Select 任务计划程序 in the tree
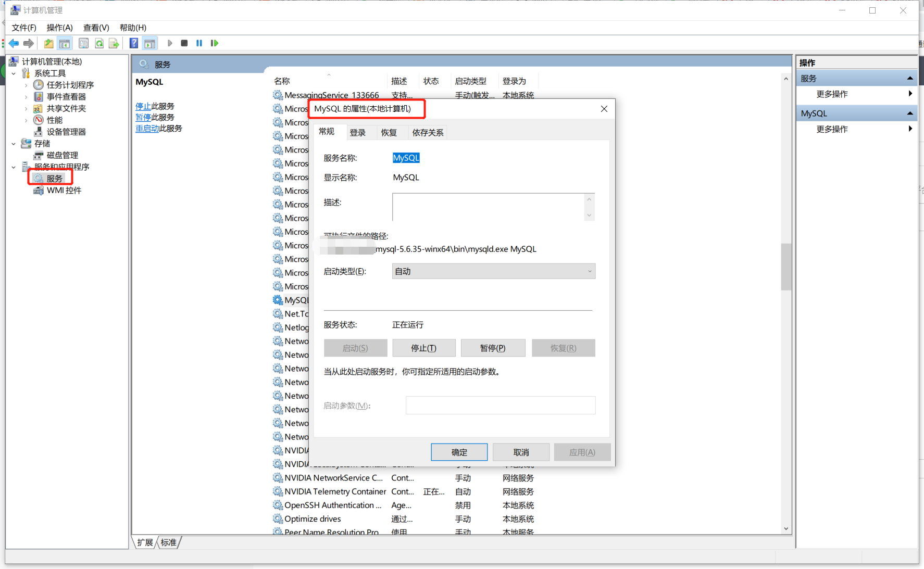Image resolution: width=924 pixels, height=569 pixels. 70,85
